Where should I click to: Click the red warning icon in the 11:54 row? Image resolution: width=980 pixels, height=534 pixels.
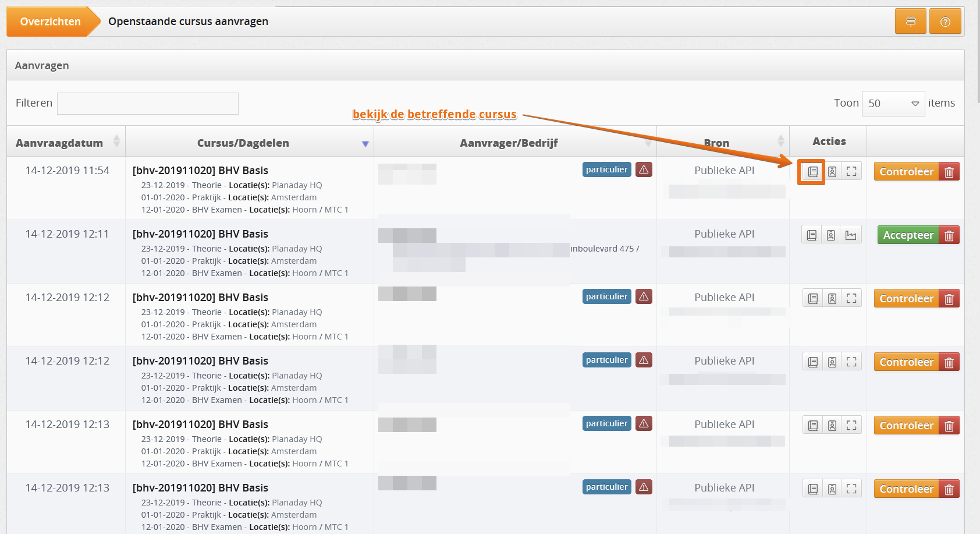[644, 169]
